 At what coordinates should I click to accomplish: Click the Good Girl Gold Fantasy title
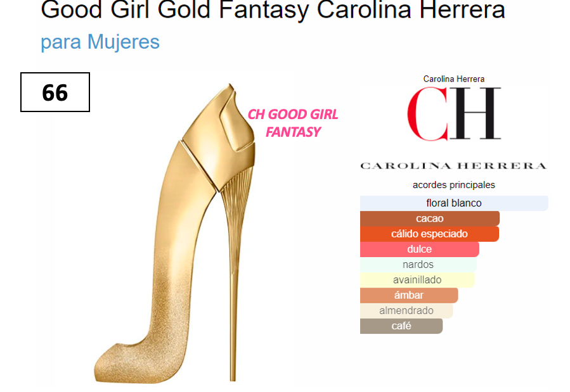(x=273, y=9)
